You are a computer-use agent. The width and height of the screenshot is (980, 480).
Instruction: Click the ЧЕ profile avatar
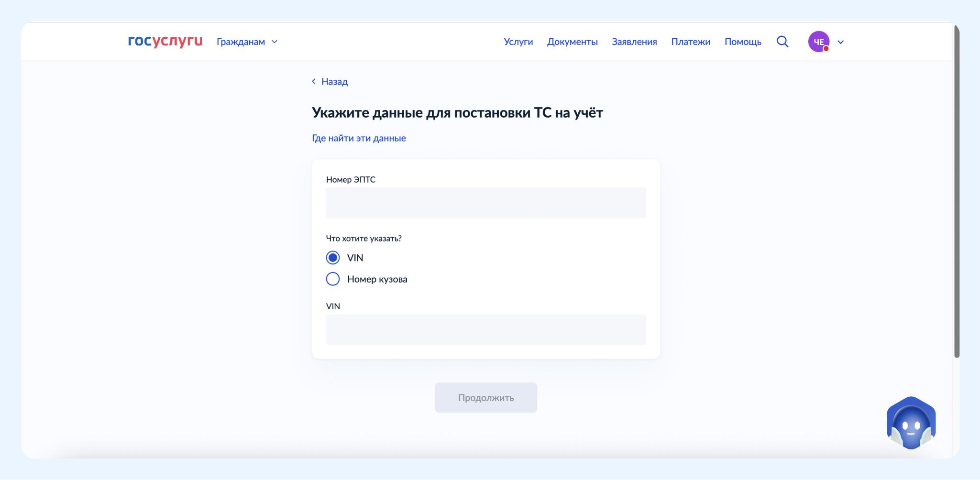[x=818, y=42]
